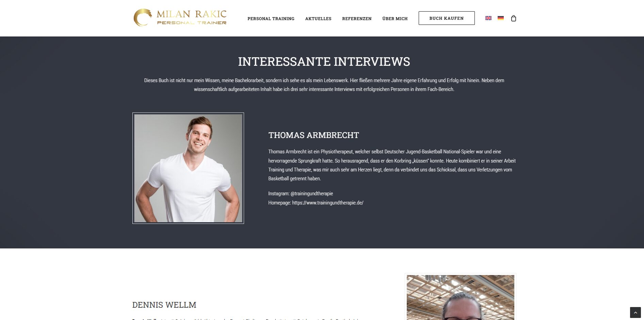This screenshot has height=320, width=644.
Task: Click the Buch Kaufen button
Action: 447,18
